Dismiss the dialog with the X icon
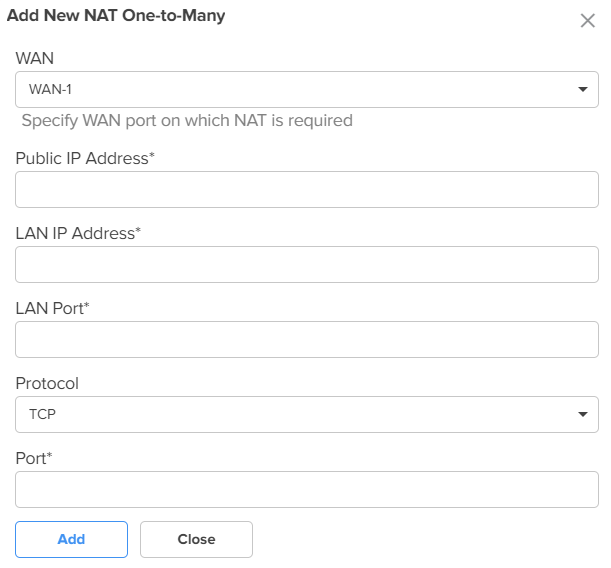Screen dimensions: 611x568 click(587, 21)
